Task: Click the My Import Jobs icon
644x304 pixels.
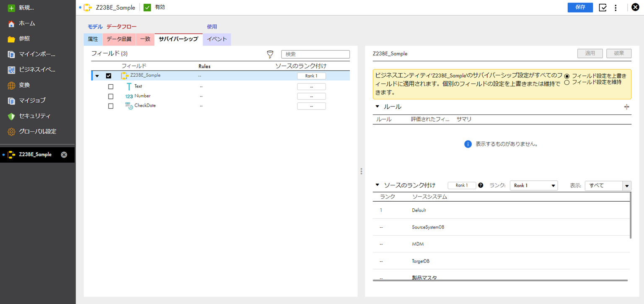Action: 11,55
